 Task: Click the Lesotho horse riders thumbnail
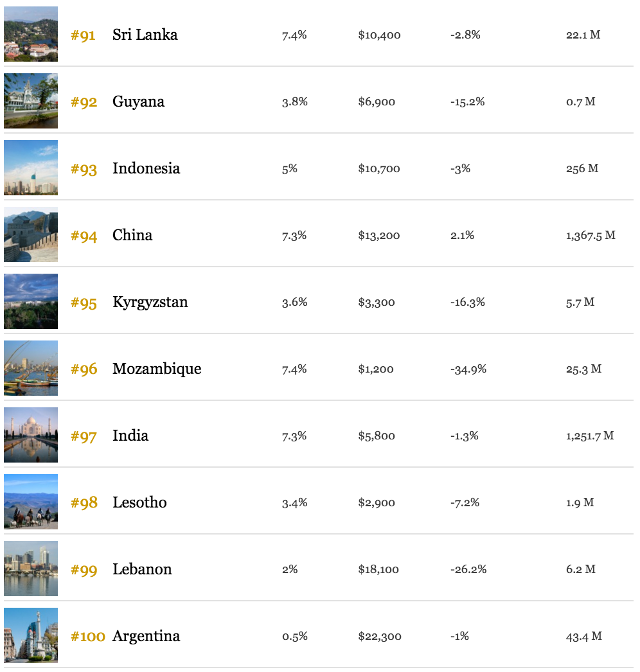click(x=31, y=502)
